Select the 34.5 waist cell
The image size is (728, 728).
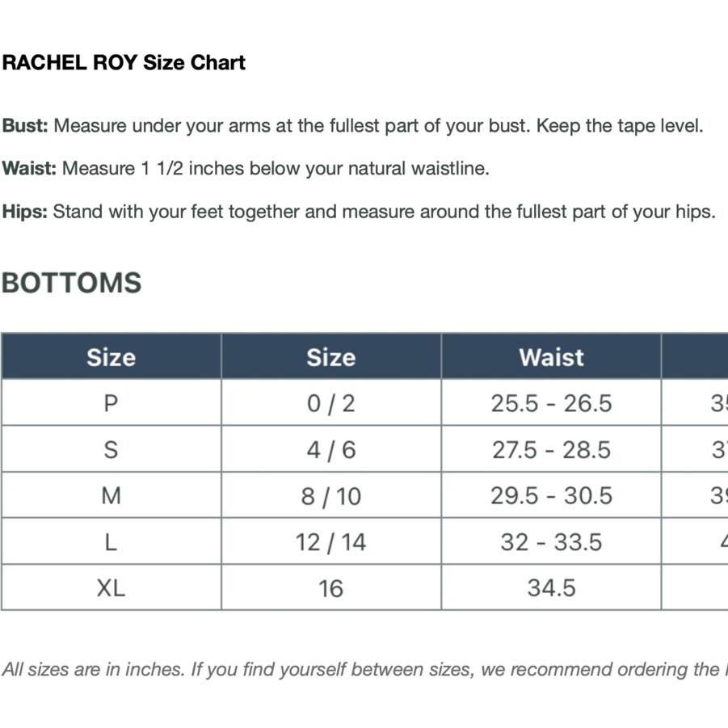[551, 587]
